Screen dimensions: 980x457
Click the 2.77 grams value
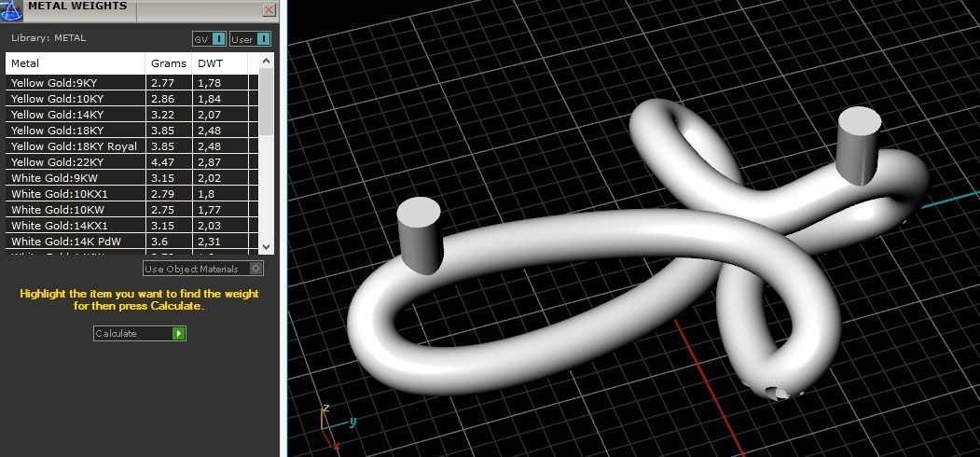coord(162,82)
